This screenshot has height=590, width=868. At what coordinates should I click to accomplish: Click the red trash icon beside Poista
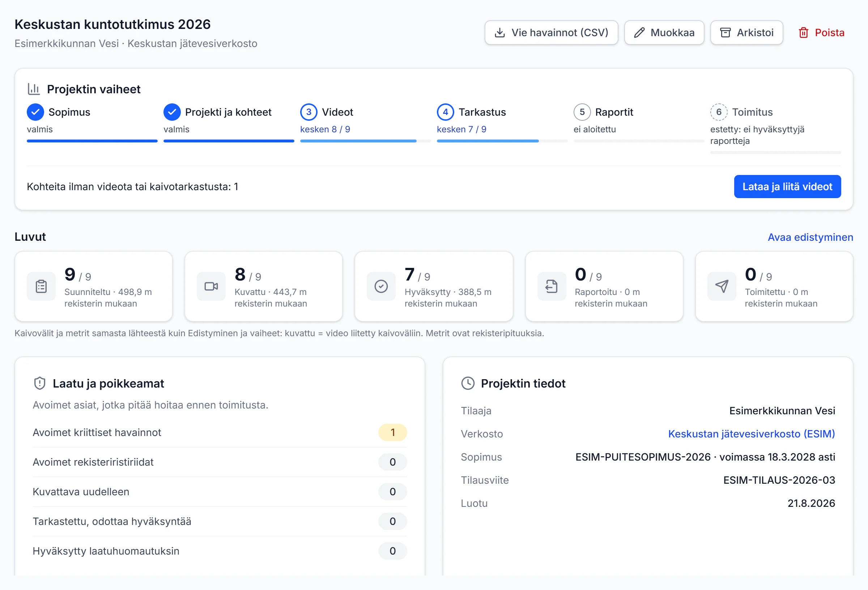coord(803,33)
